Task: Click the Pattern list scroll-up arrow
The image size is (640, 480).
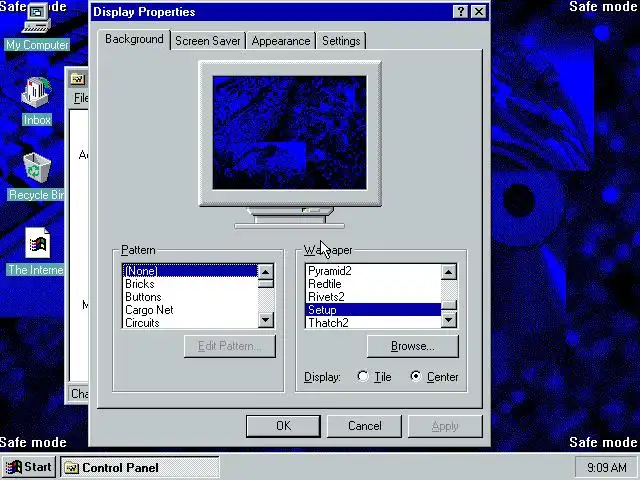Action: click(266, 271)
